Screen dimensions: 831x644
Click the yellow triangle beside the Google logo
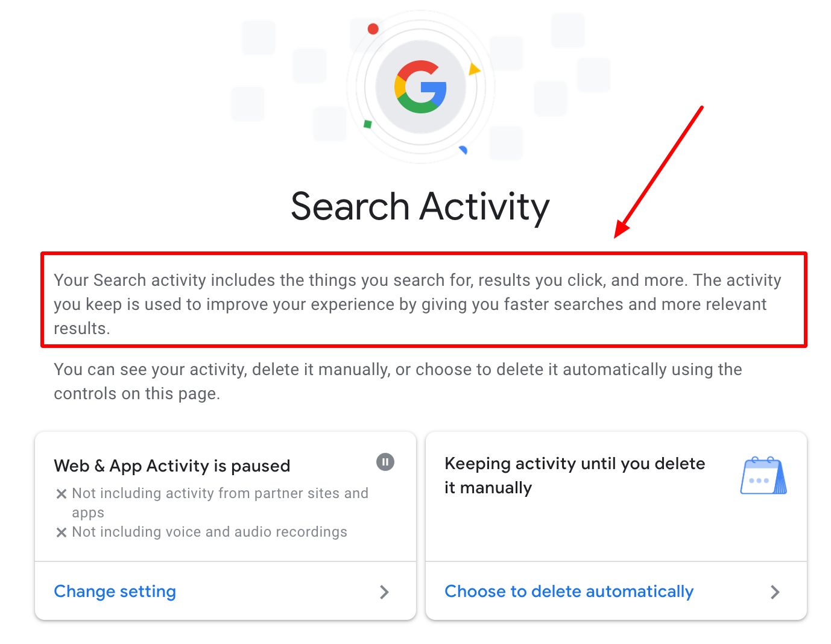coord(474,69)
